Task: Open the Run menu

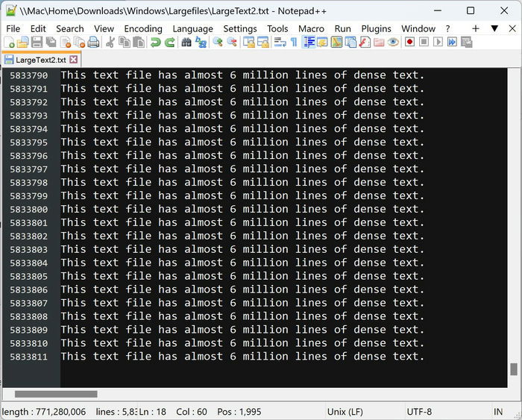Action: [x=342, y=28]
